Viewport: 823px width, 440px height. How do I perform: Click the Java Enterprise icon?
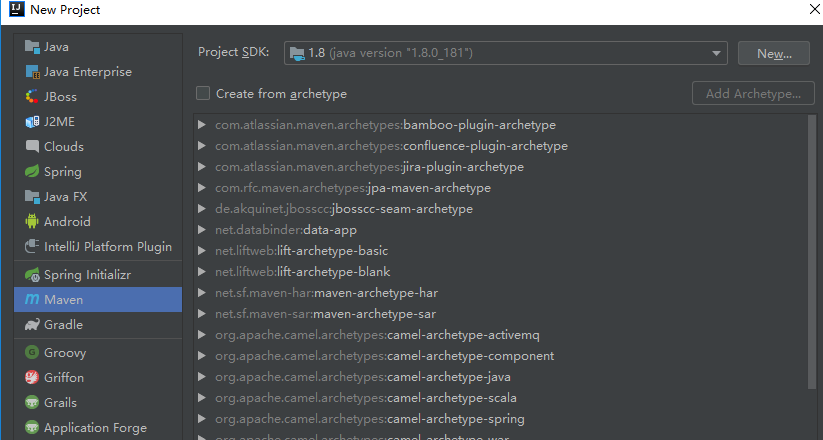tap(32, 72)
